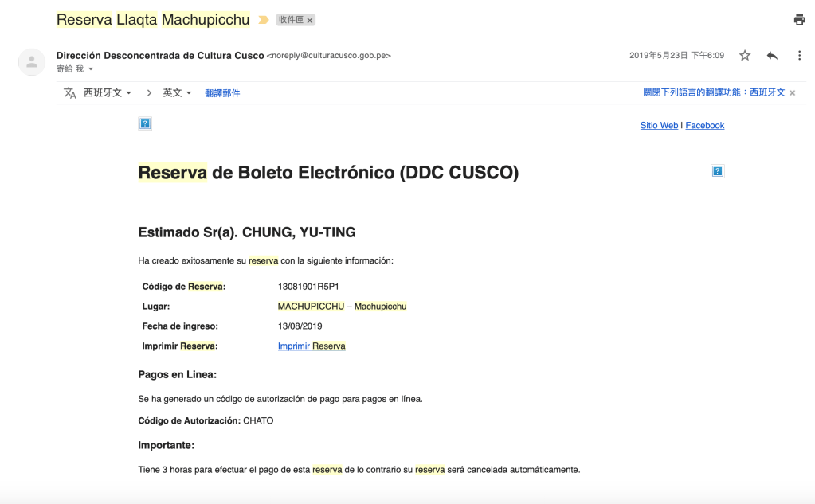Remove the 收件匣 label with its x
This screenshot has width=815, height=504.
[x=310, y=21]
